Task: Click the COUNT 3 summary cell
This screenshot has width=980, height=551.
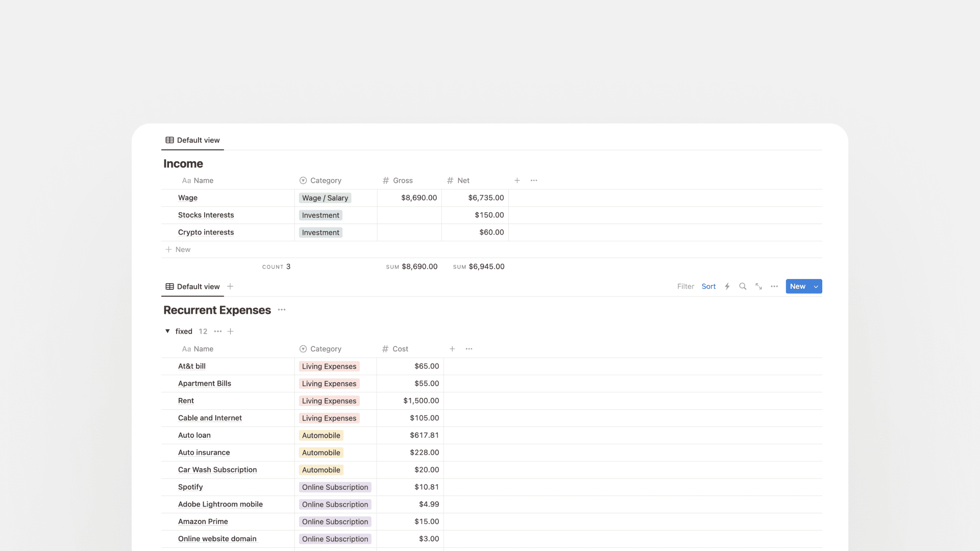Action: (276, 267)
